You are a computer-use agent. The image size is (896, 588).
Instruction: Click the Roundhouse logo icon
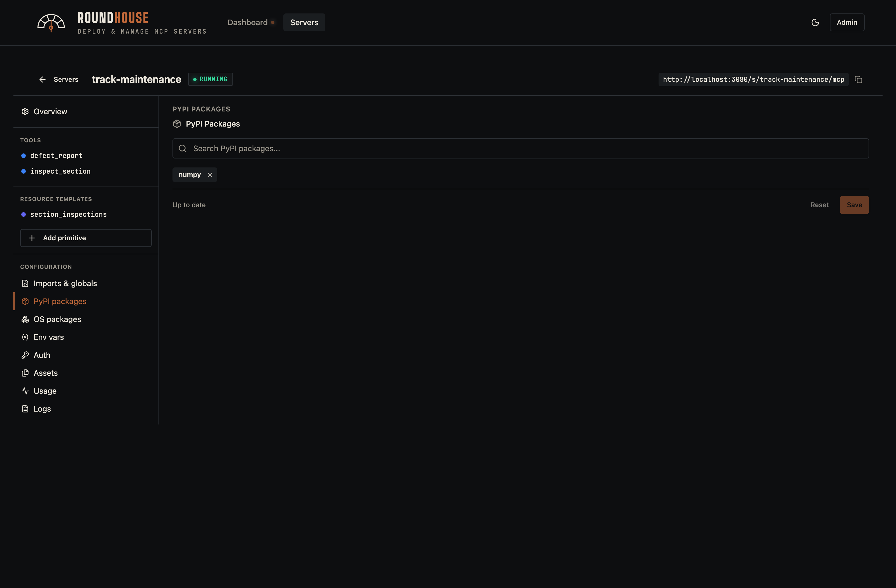51,23
